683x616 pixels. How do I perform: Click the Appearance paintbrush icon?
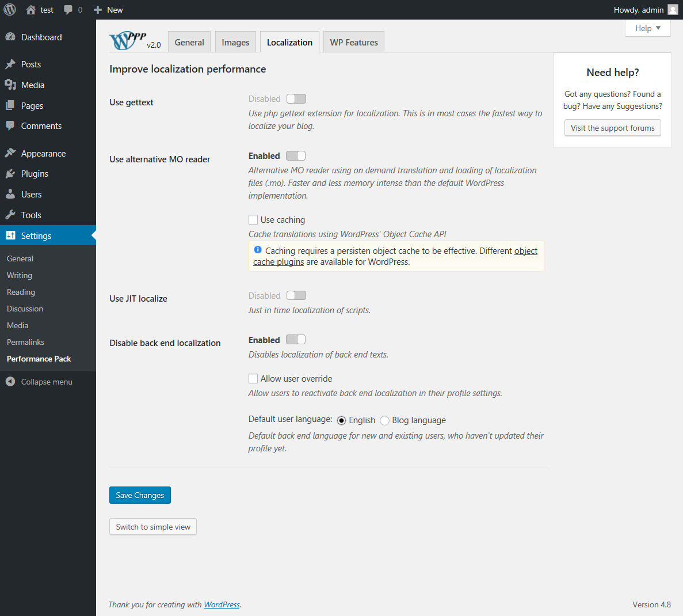10,153
